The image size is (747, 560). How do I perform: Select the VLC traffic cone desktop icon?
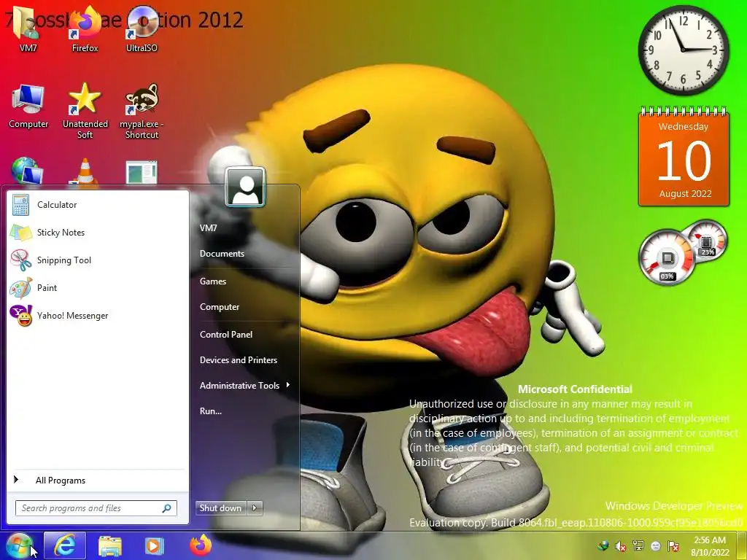tap(85, 171)
